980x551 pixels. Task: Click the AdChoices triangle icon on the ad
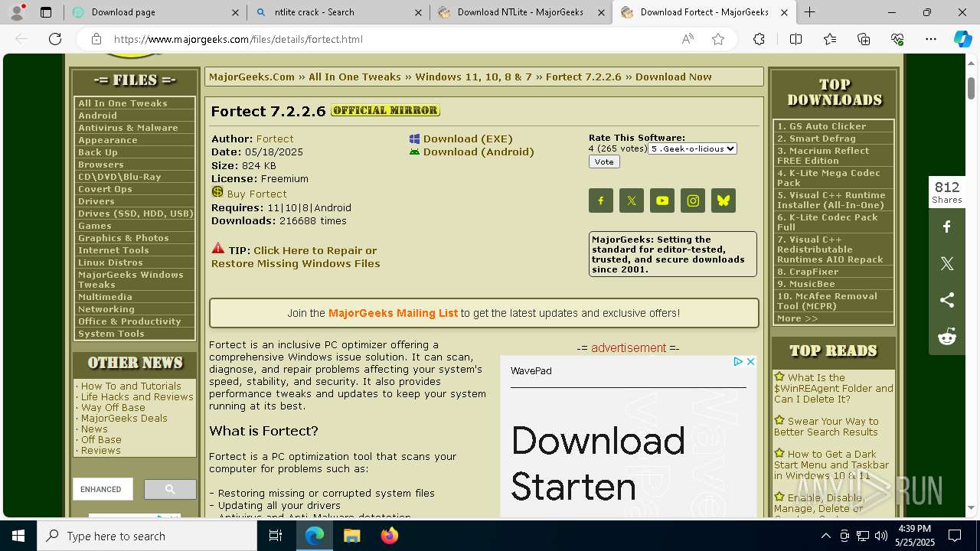coord(739,361)
